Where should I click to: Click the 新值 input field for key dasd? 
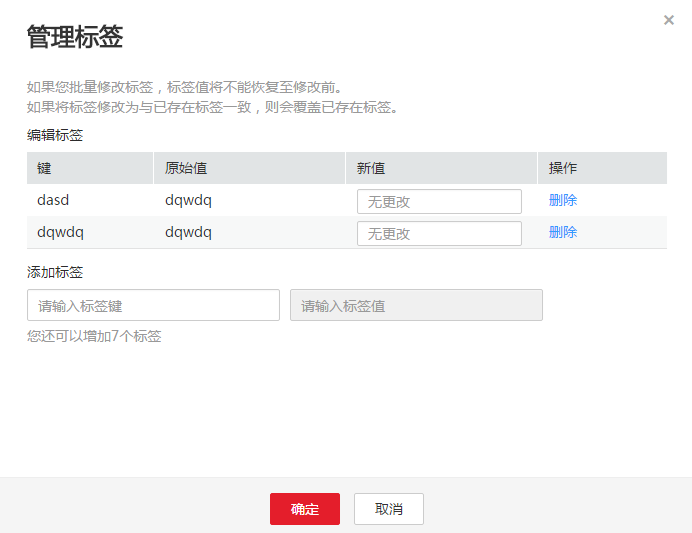439,201
